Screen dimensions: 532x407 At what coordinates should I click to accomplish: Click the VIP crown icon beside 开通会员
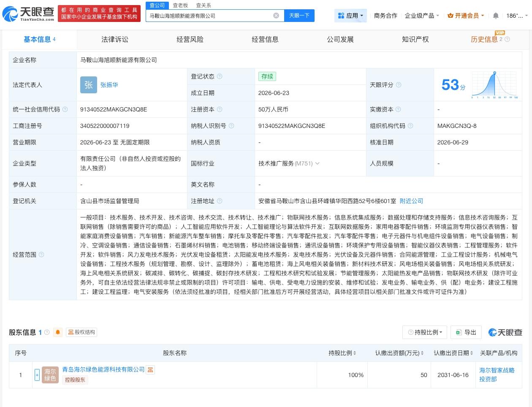click(450, 16)
